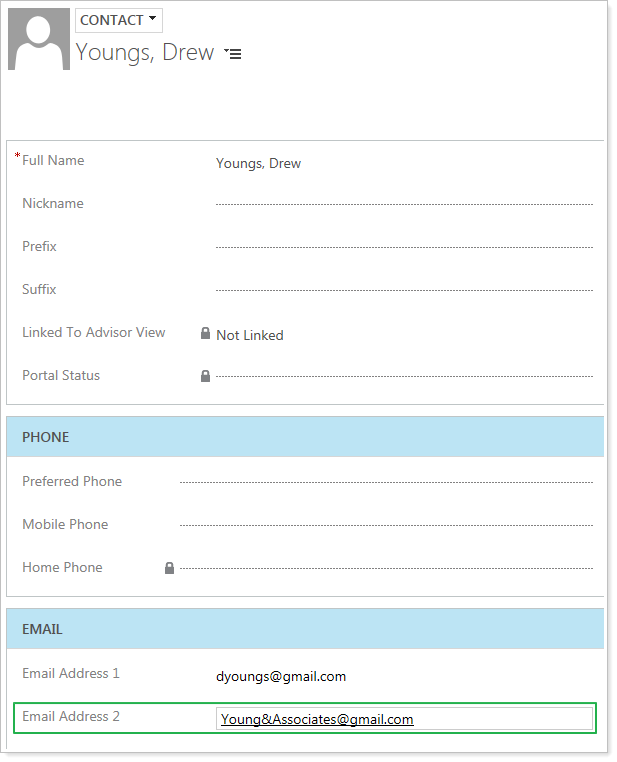This screenshot has width=617, height=762.
Task: Click the Home Phone lock icon
Action: pos(169,568)
